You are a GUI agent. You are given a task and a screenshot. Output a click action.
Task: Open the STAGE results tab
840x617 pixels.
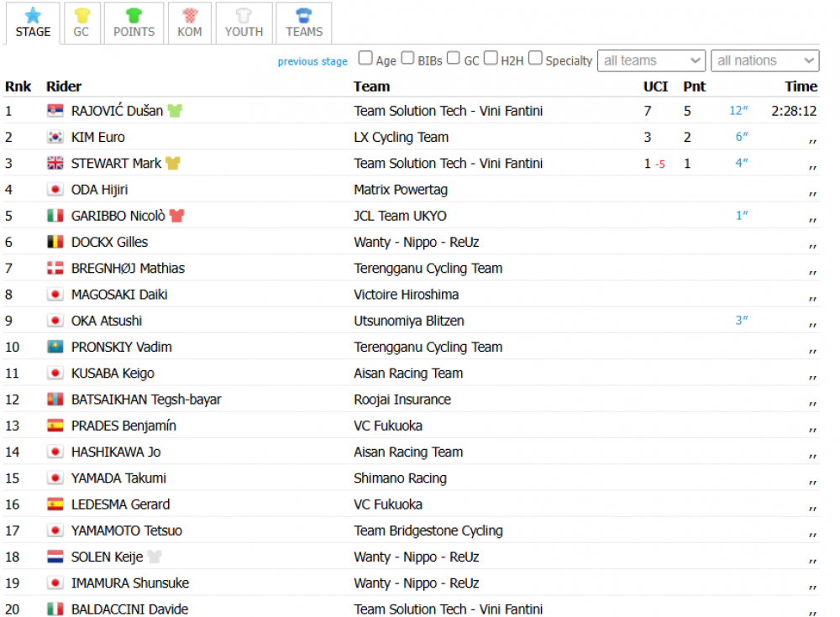(33, 23)
